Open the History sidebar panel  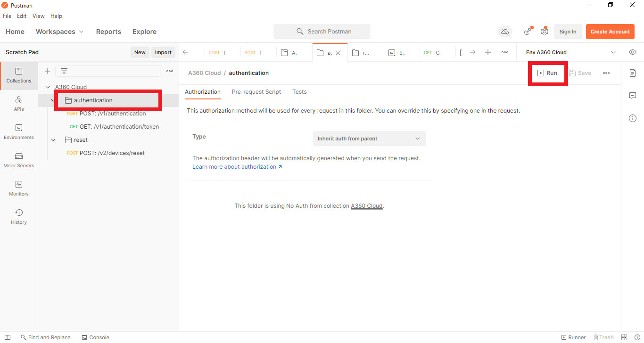(x=19, y=217)
